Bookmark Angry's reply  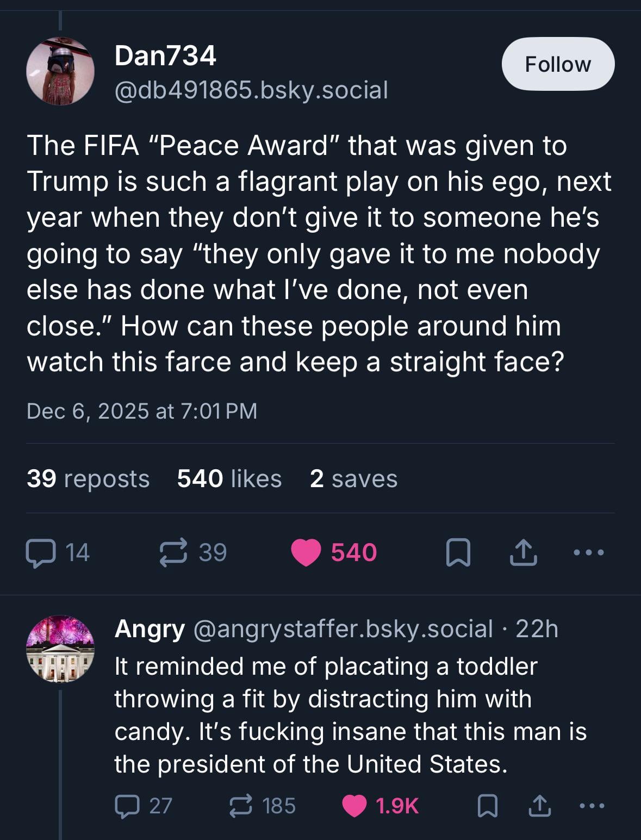[x=487, y=806]
